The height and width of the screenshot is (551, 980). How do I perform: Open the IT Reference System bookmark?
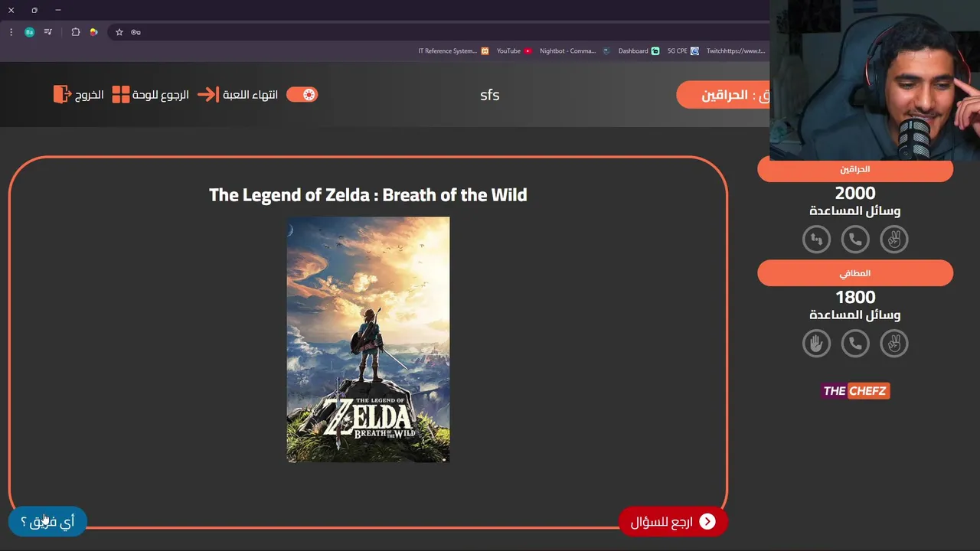453,51
